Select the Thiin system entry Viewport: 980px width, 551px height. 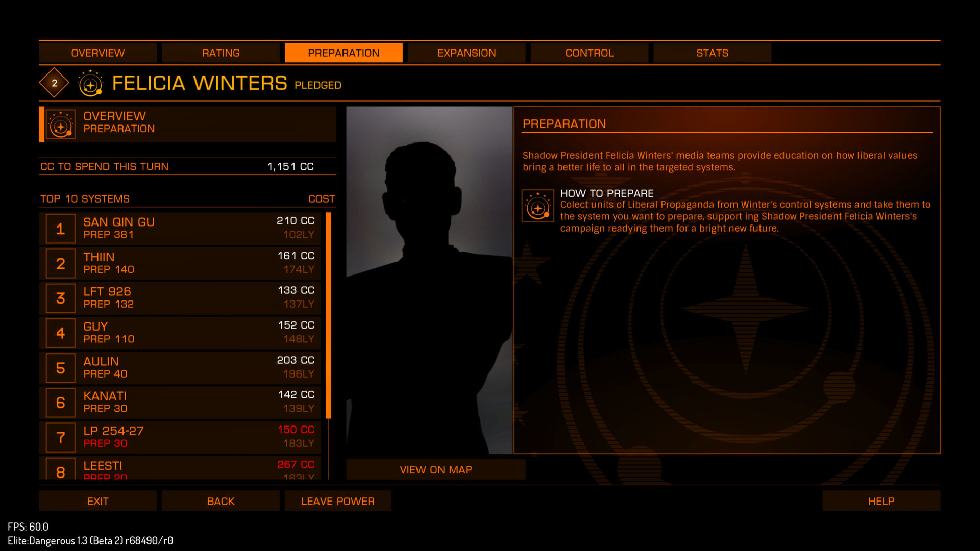coord(180,263)
